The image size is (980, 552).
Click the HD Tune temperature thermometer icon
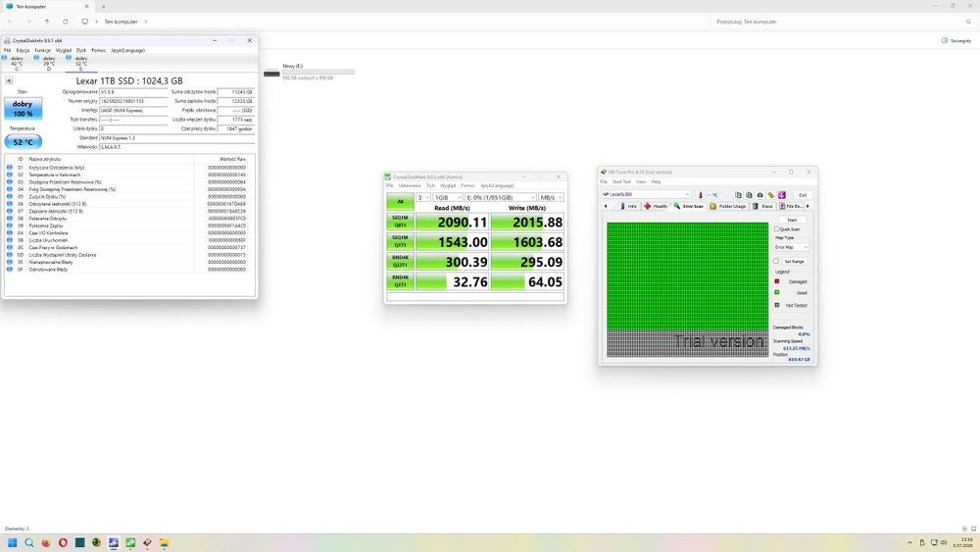tap(700, 195)
